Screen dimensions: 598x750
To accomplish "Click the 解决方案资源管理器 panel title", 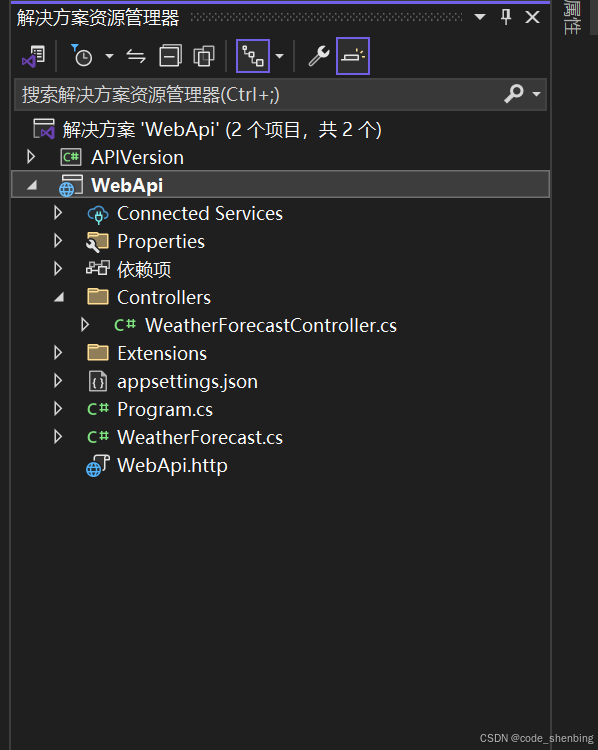I will coord(98,18).
